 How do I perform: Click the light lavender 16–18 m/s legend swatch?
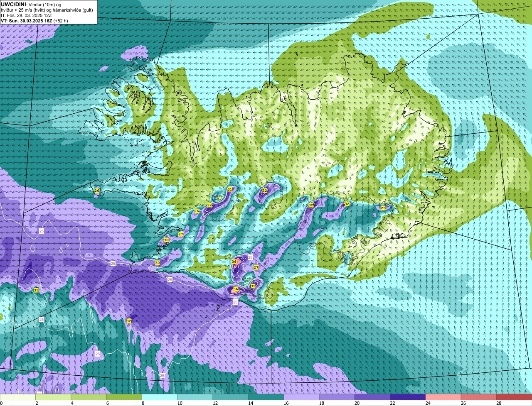pyautogui.click(x=301, y=397)
